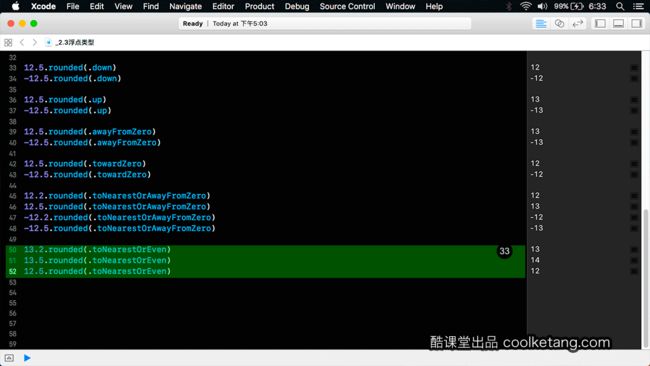Show quick look for line 48 result
The width and height of the screenshot is (650, 366).
pos(634,228)
